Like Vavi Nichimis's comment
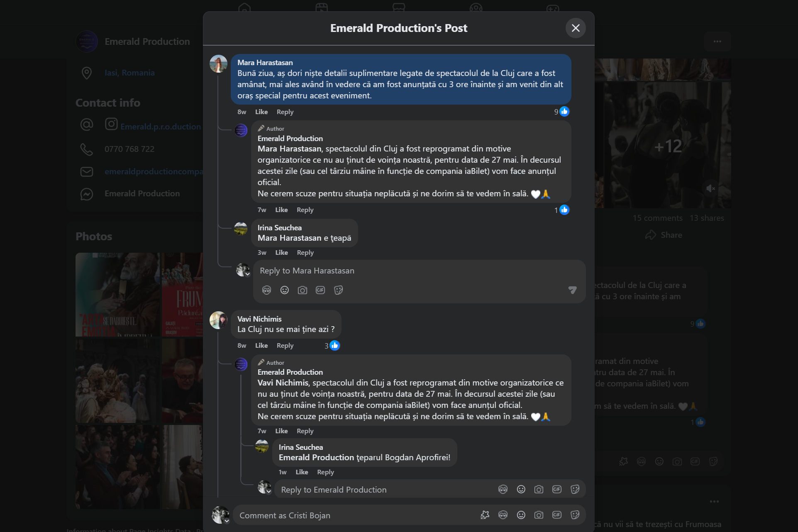Image resolution: width=798 pixels, height=532 pixels. coord(261,345)
